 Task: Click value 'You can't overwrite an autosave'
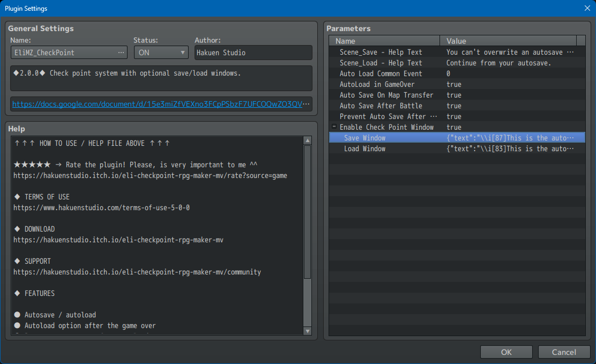[510, 52]
